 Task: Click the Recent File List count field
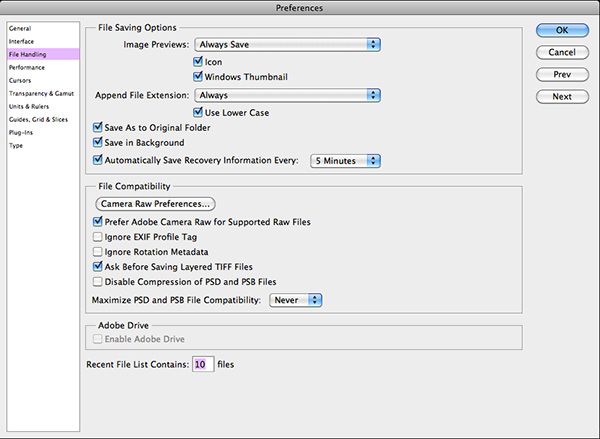(203, 364)
